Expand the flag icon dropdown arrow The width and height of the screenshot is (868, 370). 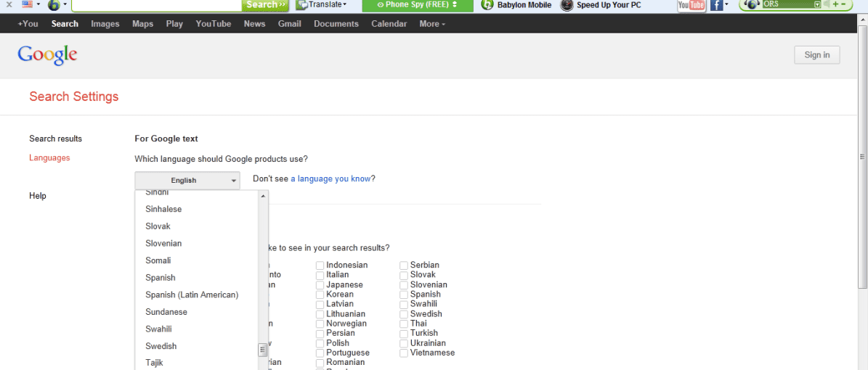pyautogui.click(x=38, y=4)
